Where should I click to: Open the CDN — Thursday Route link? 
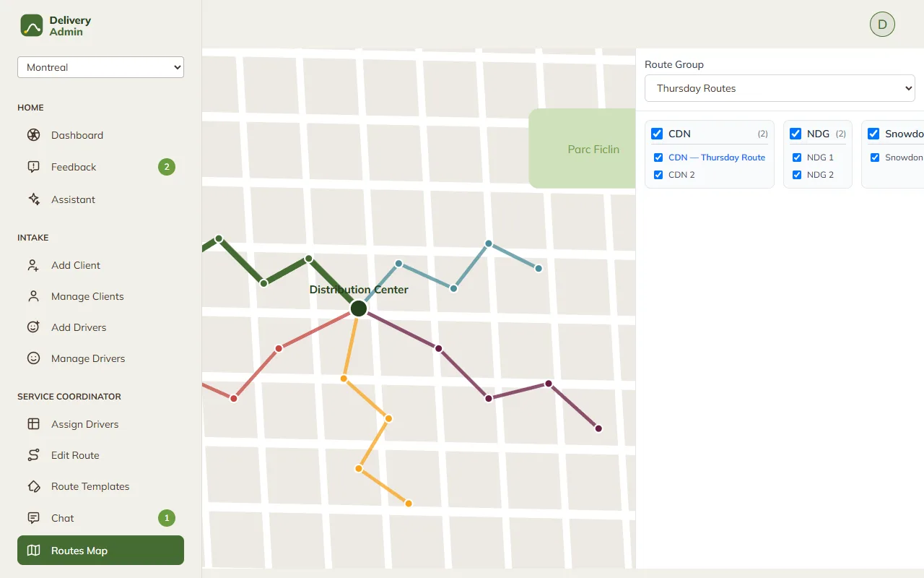pos(717,158)
